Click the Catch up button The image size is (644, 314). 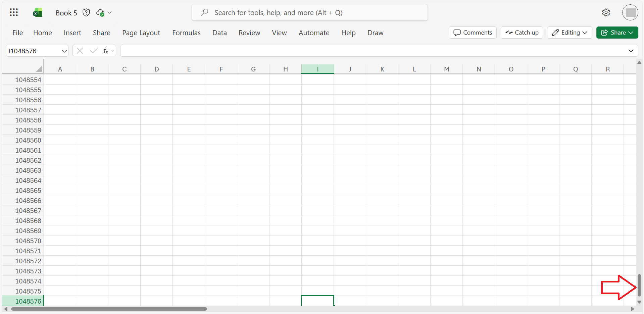[522, 33]
